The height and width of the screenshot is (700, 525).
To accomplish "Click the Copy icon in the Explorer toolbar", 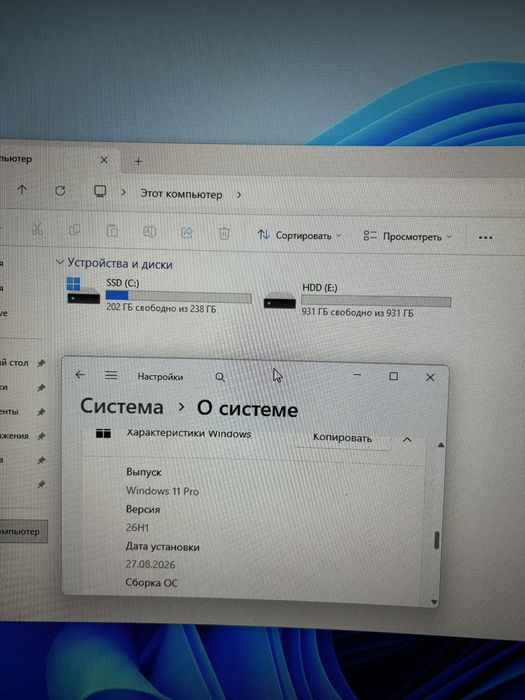I will click(75, 230).
